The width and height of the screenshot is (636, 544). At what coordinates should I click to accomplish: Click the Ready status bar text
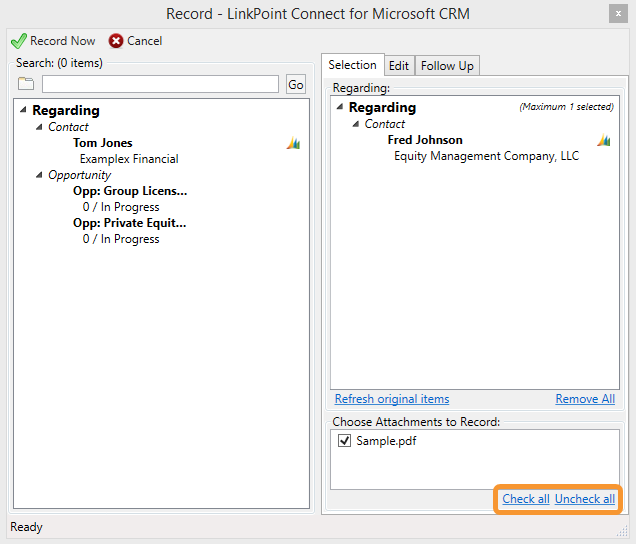[x=26, y=527]
